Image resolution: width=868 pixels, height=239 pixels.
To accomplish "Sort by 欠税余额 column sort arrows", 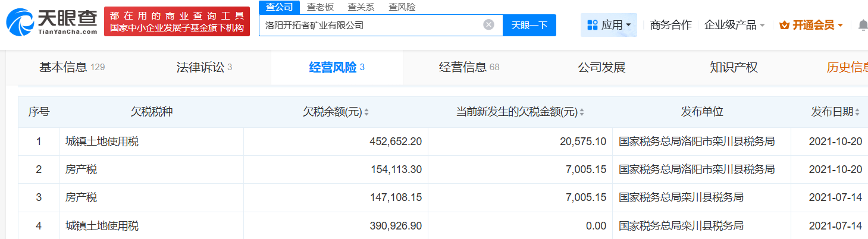I will click(x=366, y=112).
